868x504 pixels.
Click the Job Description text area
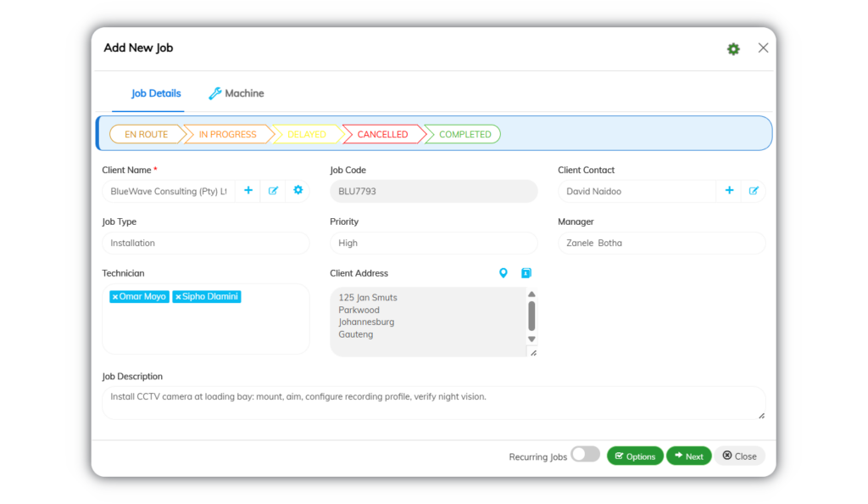coord(433,403)
